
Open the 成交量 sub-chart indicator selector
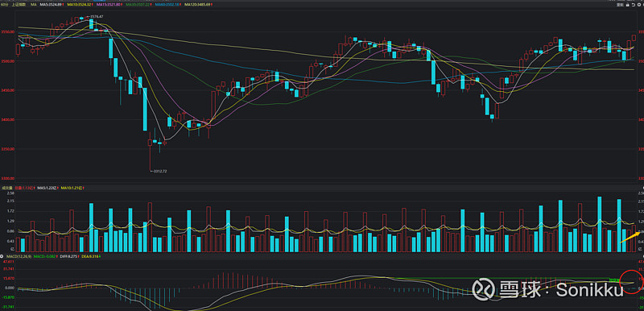(7, 188)
